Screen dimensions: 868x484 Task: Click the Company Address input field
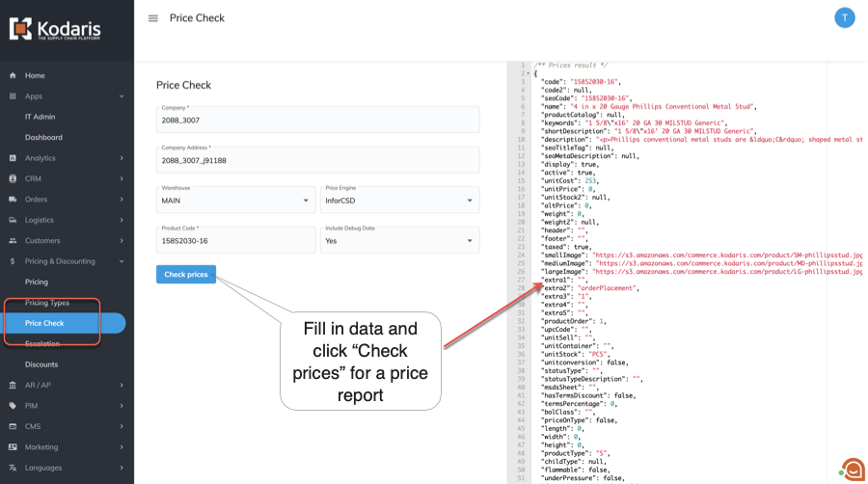[x=317, y=160]
